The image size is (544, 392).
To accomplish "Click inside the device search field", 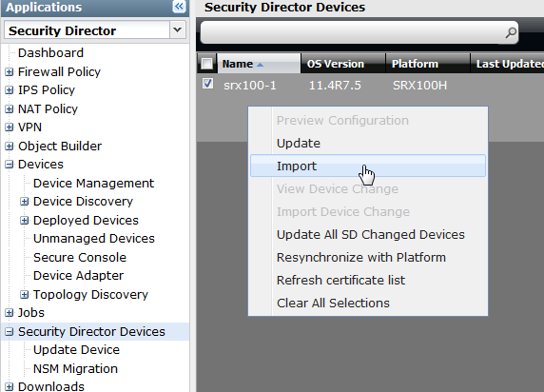I will (352, 32).
